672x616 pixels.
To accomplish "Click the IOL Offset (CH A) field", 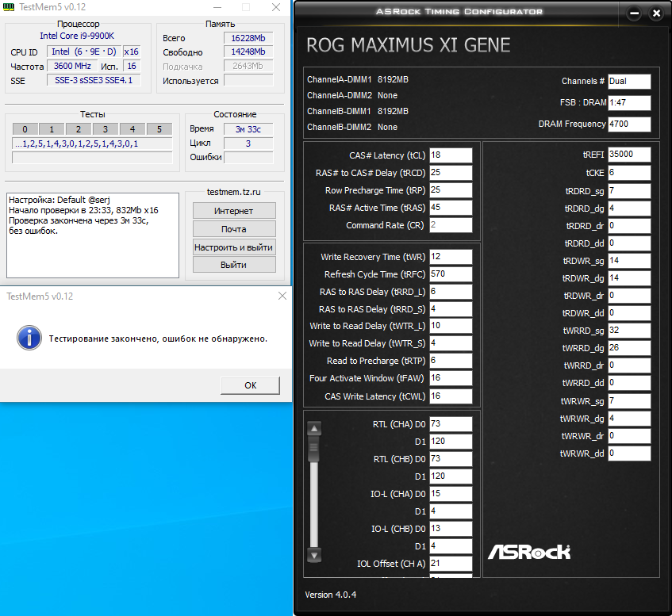I will click(451, 564).
